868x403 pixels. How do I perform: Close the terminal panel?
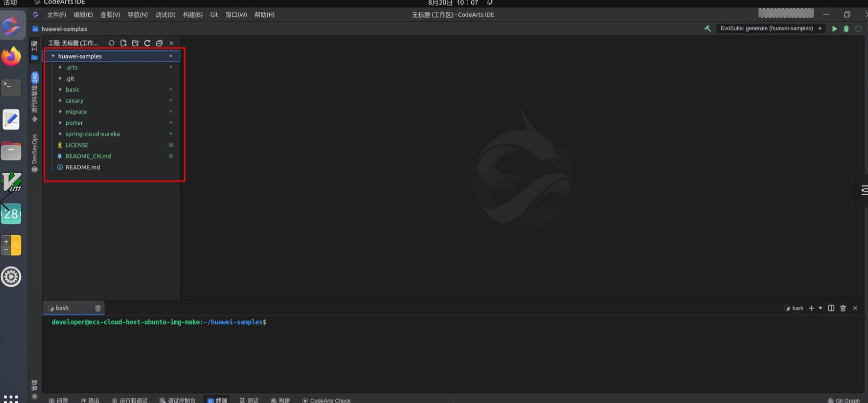(855, 308)
